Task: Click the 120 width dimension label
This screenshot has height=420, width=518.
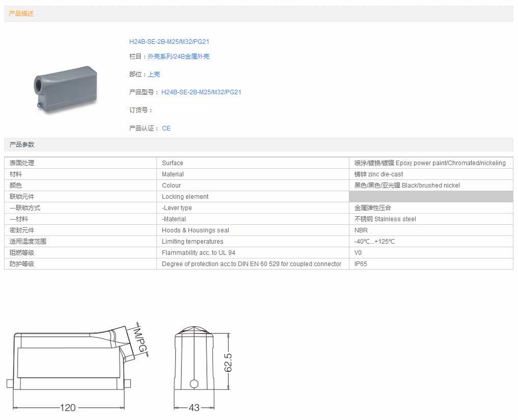Action: 68,407
